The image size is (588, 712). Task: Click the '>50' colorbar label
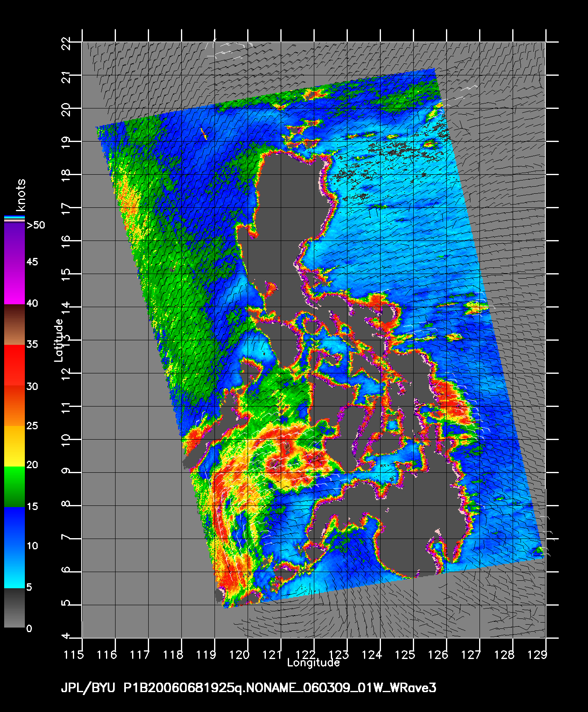pyautogui.click(x=36, y=225)
